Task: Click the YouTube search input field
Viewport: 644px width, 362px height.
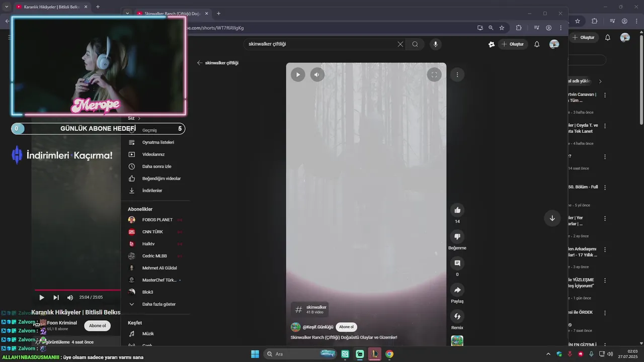Action: tap(321, 44)
